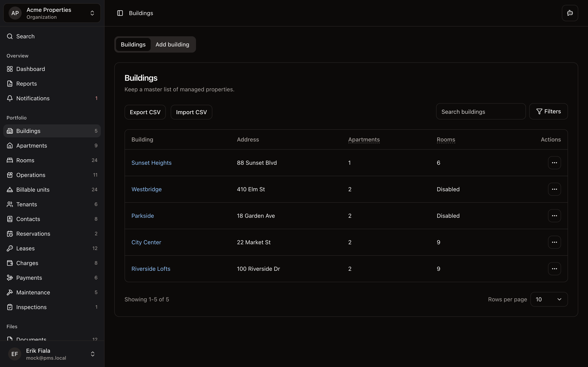Sort by Apartments column header
This screenshot has width=588, height=367.
(x=364, y=140)
